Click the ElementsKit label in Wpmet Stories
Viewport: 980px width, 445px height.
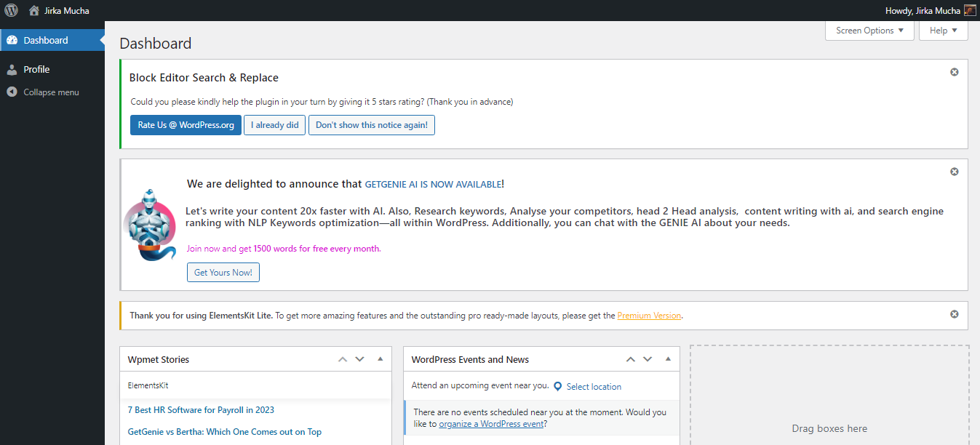pyautogui.click(x=148, y=385)
